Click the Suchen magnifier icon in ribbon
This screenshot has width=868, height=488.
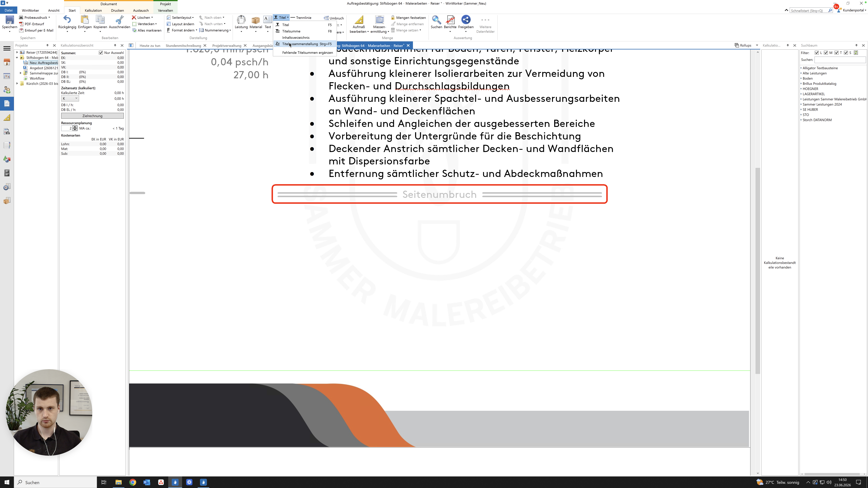tap(436, 20)
